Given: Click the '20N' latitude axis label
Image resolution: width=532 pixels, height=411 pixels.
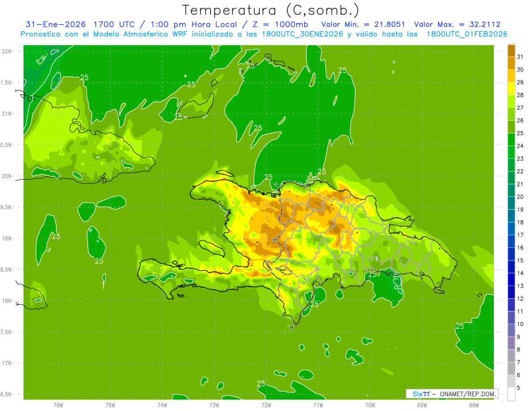Looking at the screenshot, I should tap(7, 176).
